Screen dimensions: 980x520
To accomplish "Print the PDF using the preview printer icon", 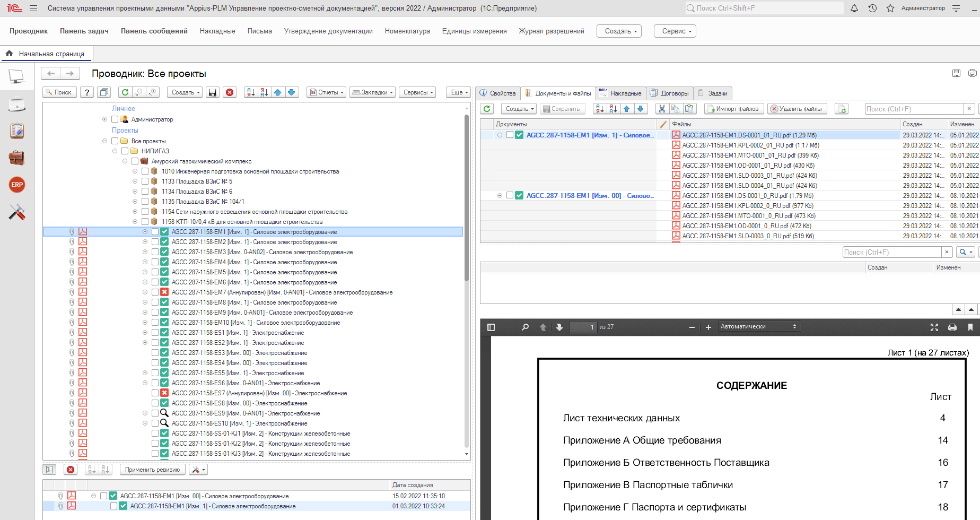I will [x=952, y=327].
